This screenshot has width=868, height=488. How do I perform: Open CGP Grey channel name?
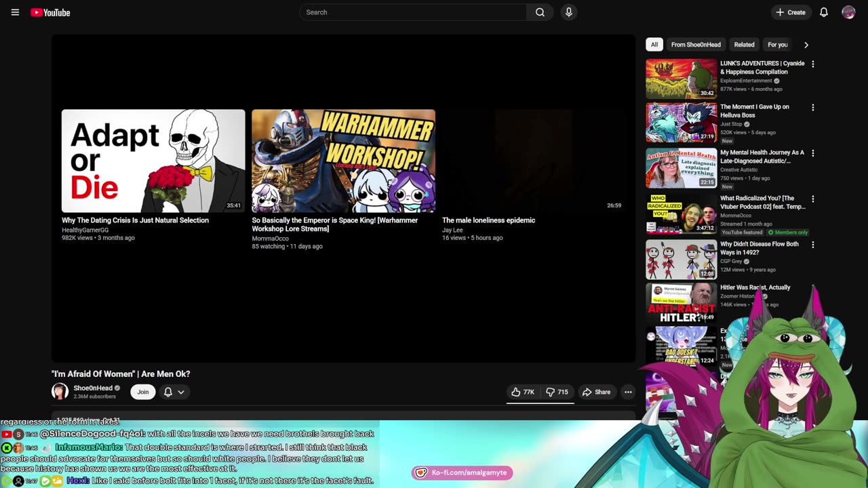pos(731,262)
